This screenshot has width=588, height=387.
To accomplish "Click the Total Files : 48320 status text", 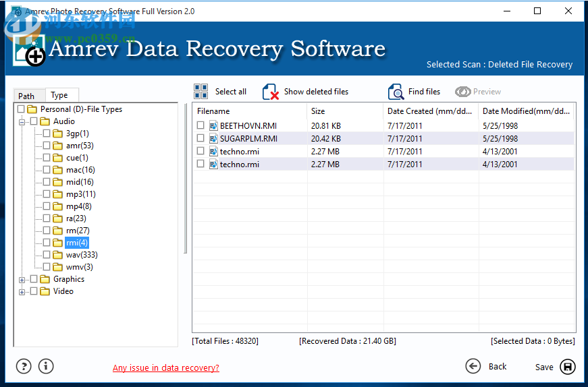I will [x=225, y=341].
